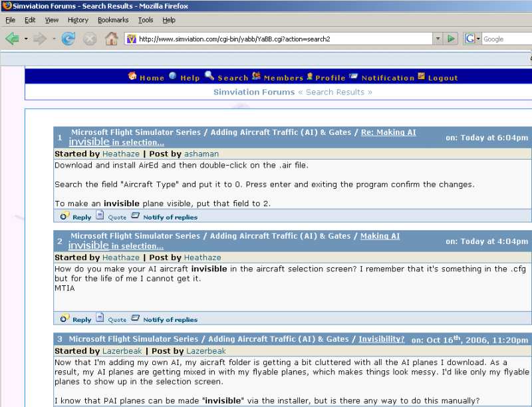Click the Reply icon under result 1
Viewport: 532px width, 407px height.
pos(65,215)
